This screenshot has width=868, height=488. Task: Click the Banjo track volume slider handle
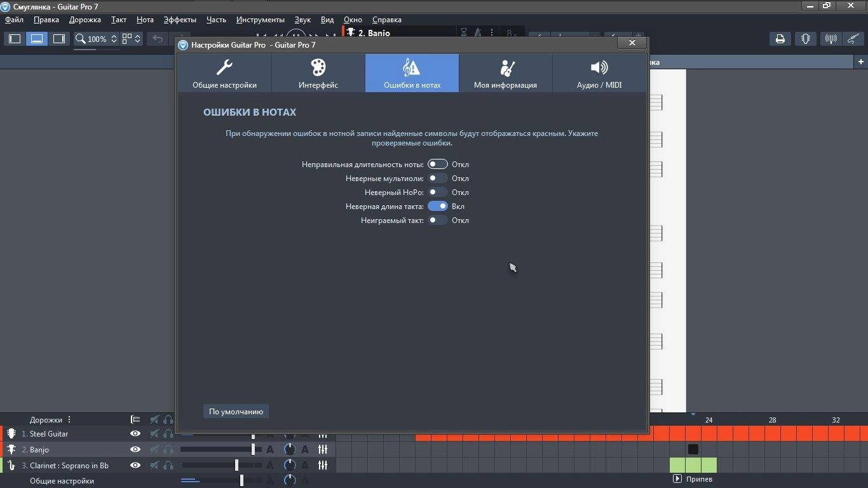tap(253, 449)
